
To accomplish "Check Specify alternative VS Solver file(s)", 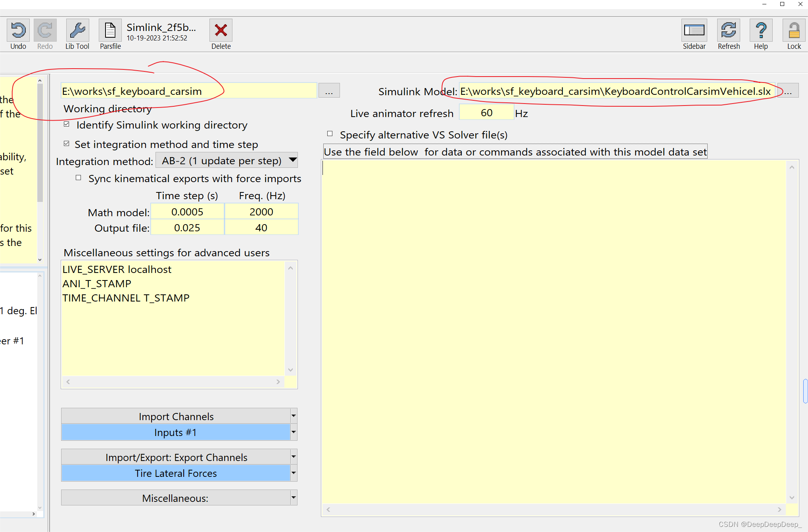I will pyautogui.click(x=329, y=134).
